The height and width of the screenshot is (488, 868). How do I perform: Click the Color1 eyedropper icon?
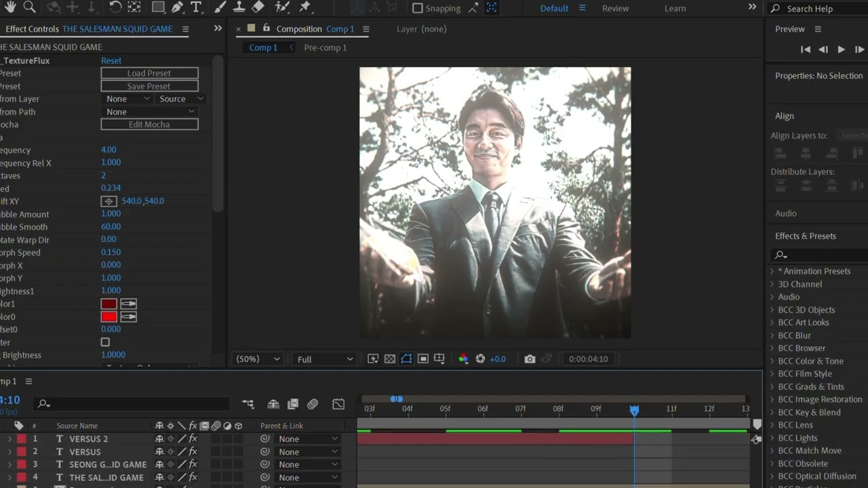coord(128,304)
